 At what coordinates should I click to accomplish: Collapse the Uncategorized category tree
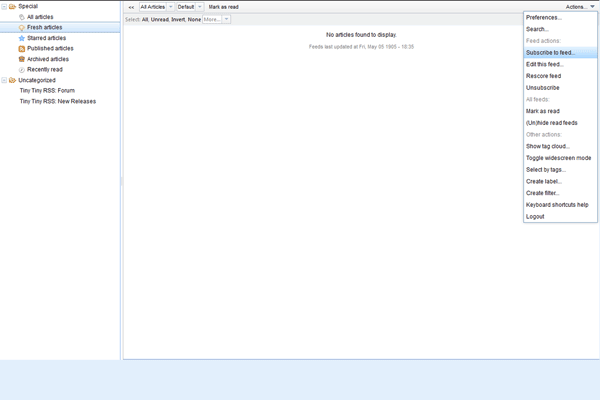[x=4, y=80]
